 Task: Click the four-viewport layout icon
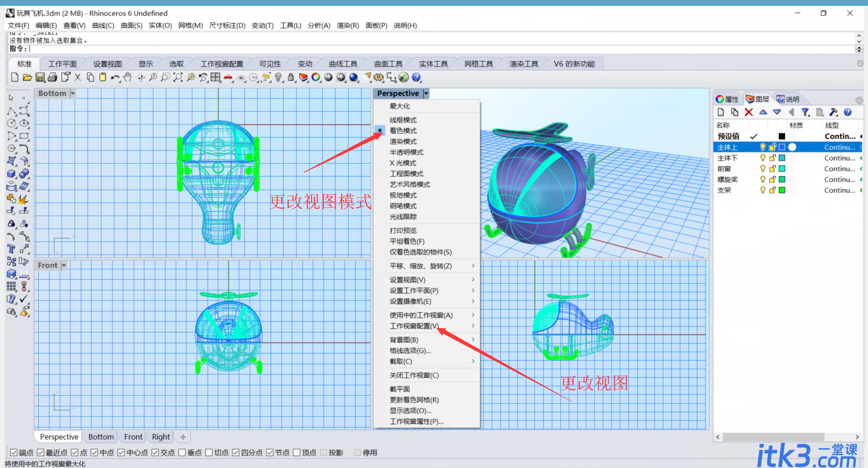coord(216,77)
